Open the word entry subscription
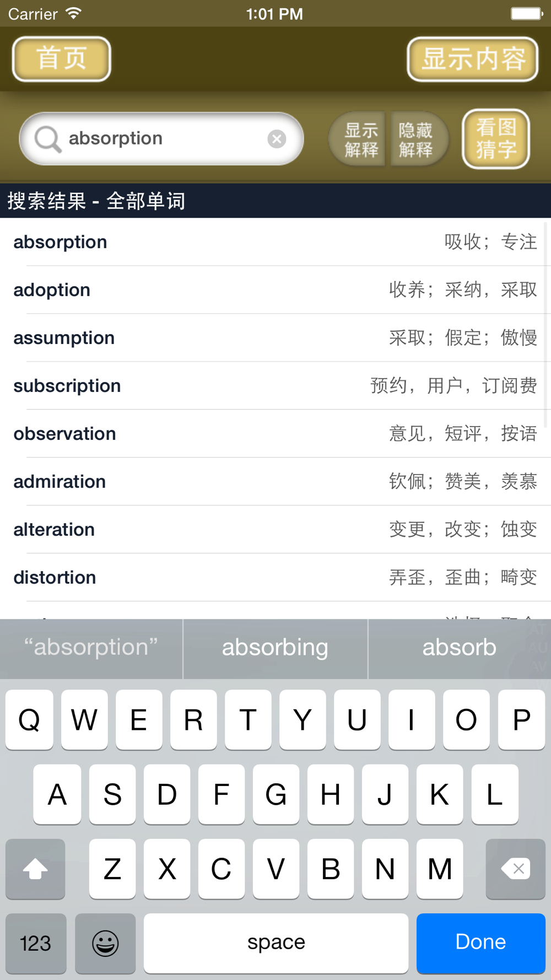Screen dimensions: 551x980 [275, 386]
